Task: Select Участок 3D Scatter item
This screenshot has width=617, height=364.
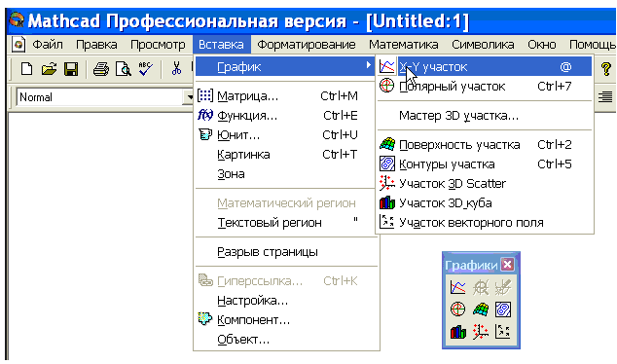Action: [x=485, y=183]
